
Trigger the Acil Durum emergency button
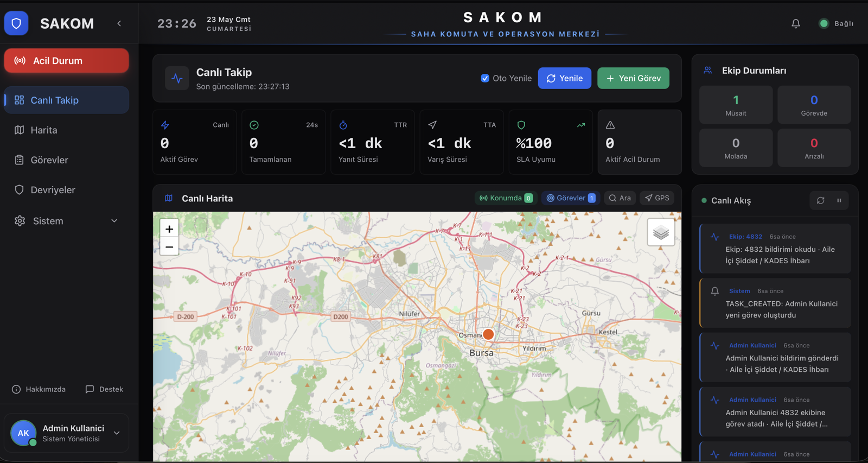point(66,61)
